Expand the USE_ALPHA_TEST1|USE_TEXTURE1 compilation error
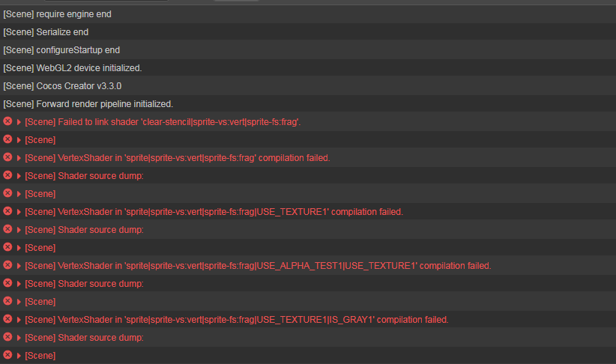This screenshot has width=616, height=364. coord(19,265)
